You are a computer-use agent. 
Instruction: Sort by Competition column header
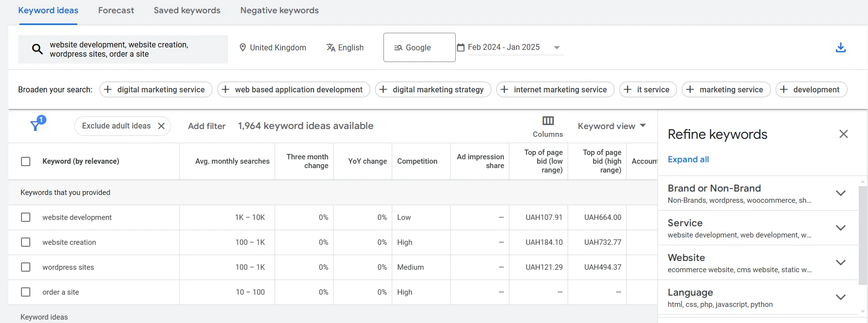[x=417, y=161]
